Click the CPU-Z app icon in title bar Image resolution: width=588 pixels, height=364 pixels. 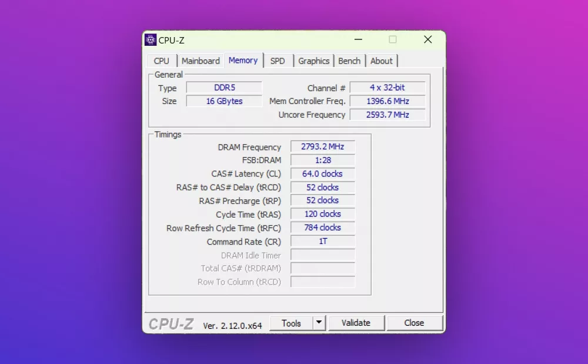(151, 40)
